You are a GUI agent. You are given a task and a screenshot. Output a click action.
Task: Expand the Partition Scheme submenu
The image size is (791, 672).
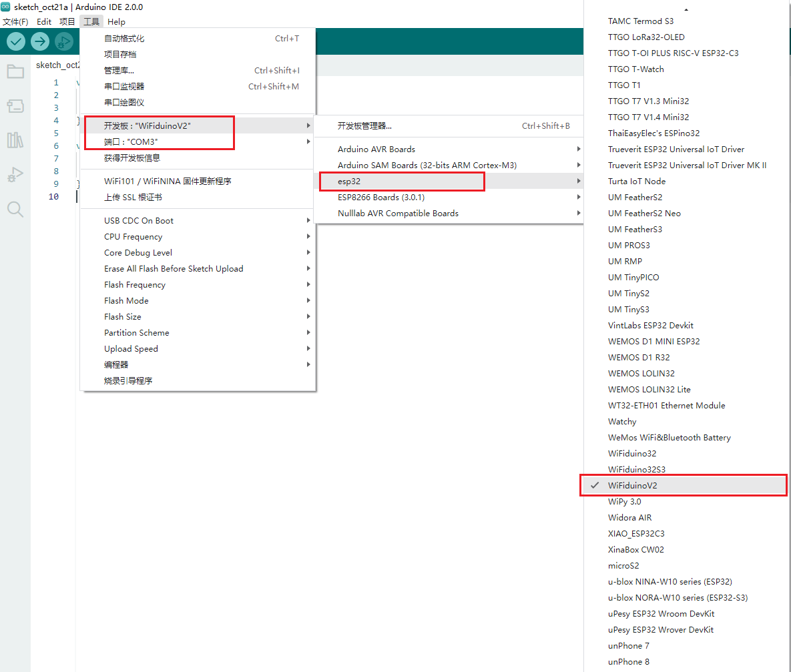pyautogui.click(x=136, y=332)
